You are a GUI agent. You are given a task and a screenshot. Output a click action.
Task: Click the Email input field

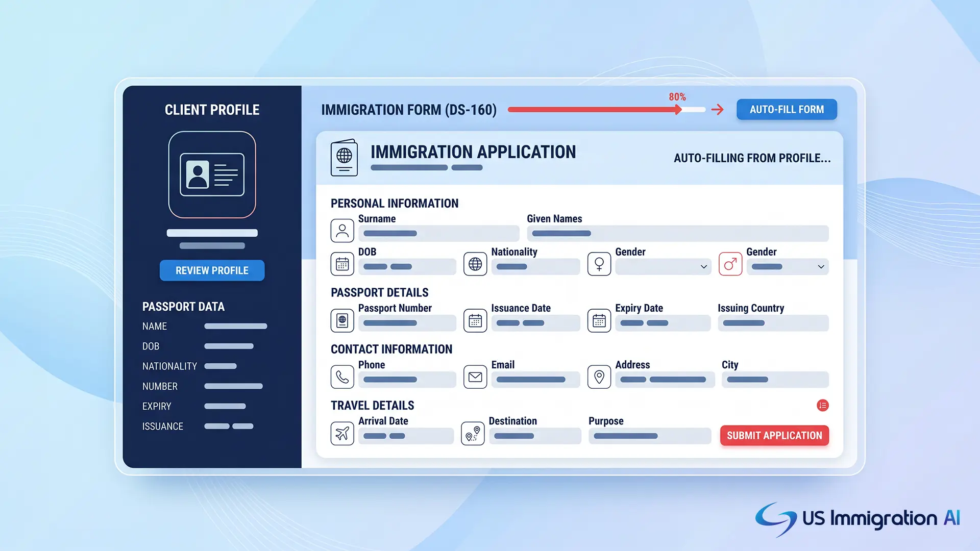(535, 380)
